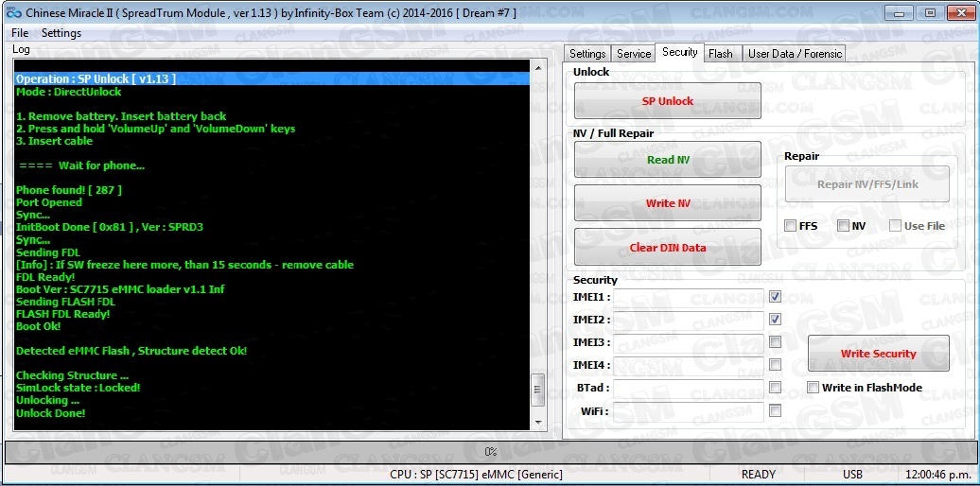Click the 12:00:46 p.m. clock in status bar
This screenshot has width=980, height=486.
(937, 475)
